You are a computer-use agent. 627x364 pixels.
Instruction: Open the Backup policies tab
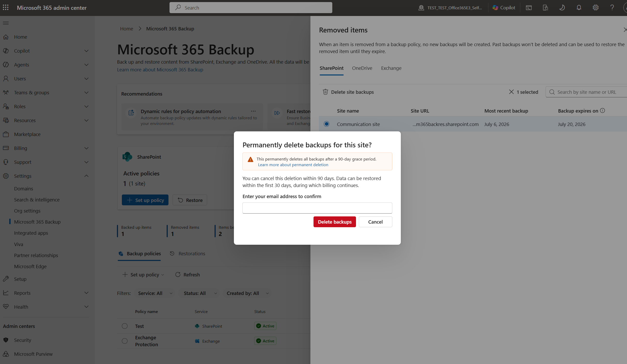[x=139, y=254]
